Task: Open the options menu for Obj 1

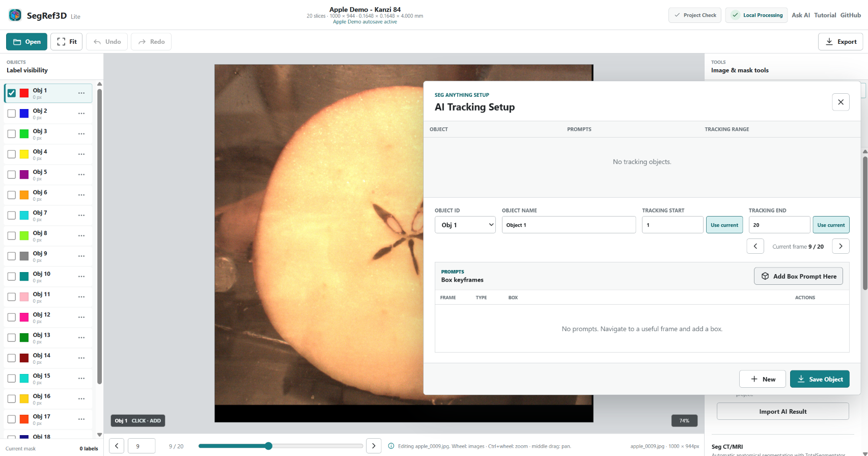Action: point(81,93)
